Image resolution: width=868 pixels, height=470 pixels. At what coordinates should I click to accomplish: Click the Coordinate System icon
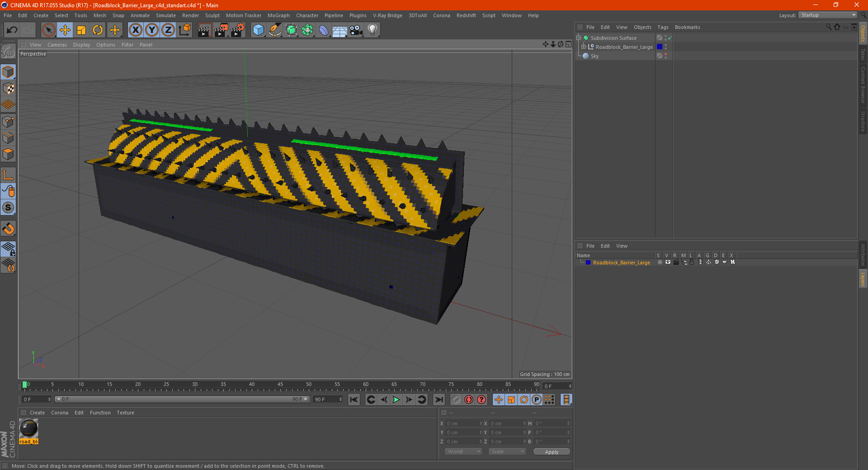tap(184, 30)
